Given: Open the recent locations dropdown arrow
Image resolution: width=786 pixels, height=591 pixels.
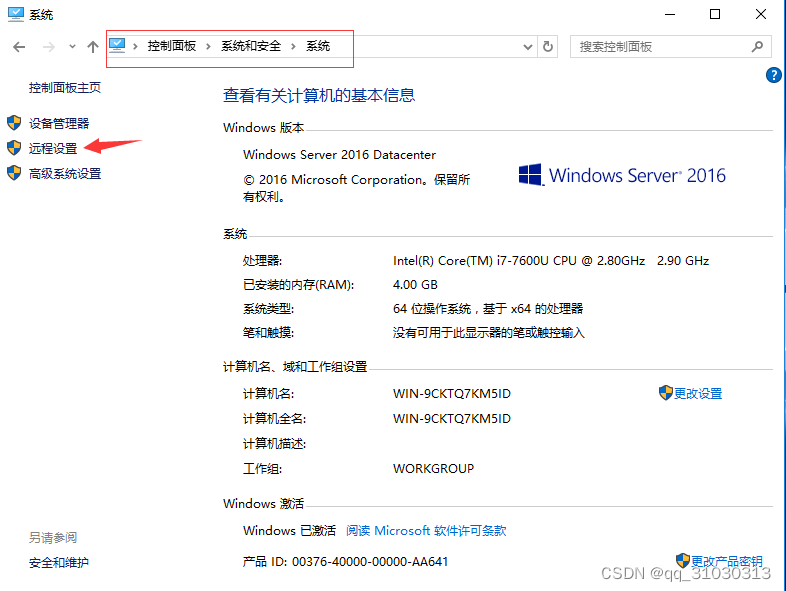Looking at the screenshot, I should 72,47.
